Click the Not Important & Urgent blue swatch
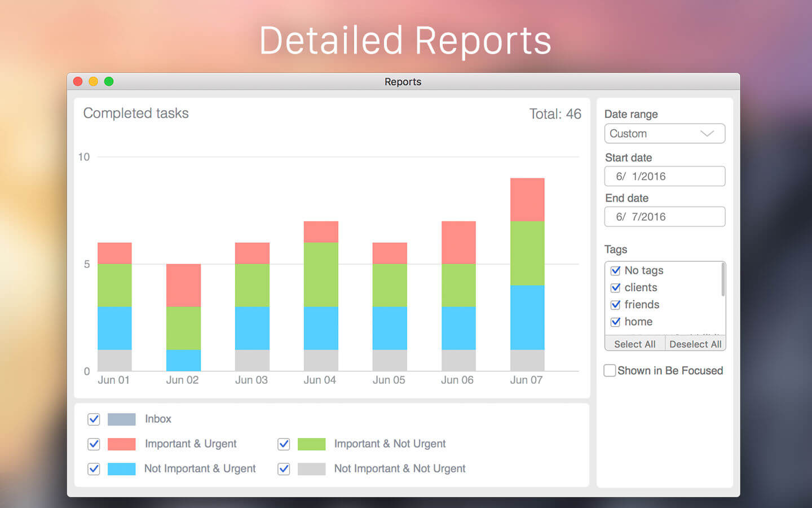Viewport: 812px width, 508px height. pos(121,469)
